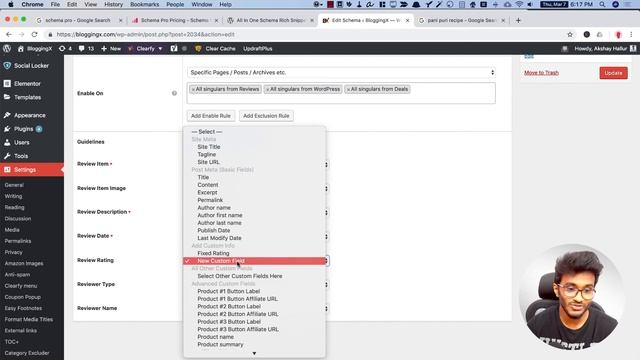Screen dimensions: 640x360
Task: Switch to All In One Schema Rich Snippets tab
Action: pyautogui.click(x=270, y=20)
